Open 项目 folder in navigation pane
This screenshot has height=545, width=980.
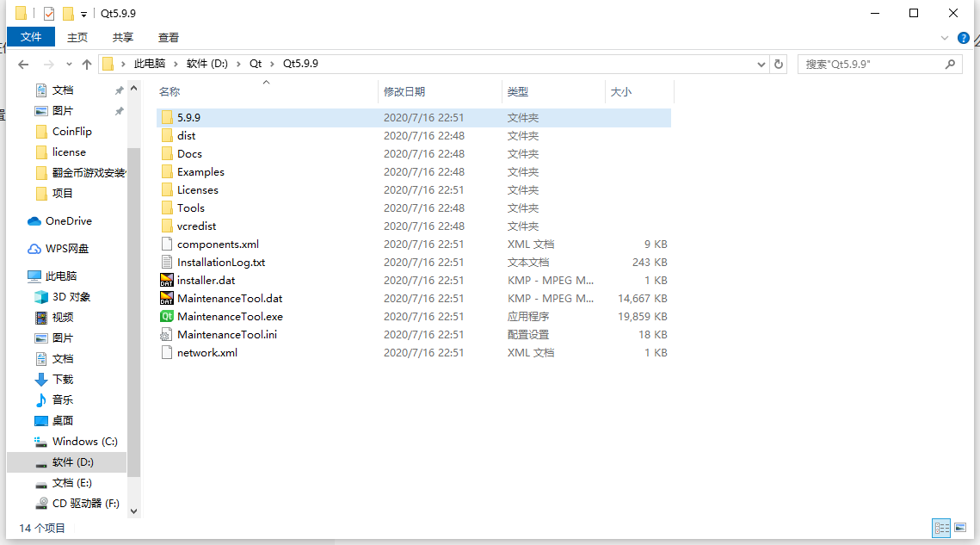63,194
